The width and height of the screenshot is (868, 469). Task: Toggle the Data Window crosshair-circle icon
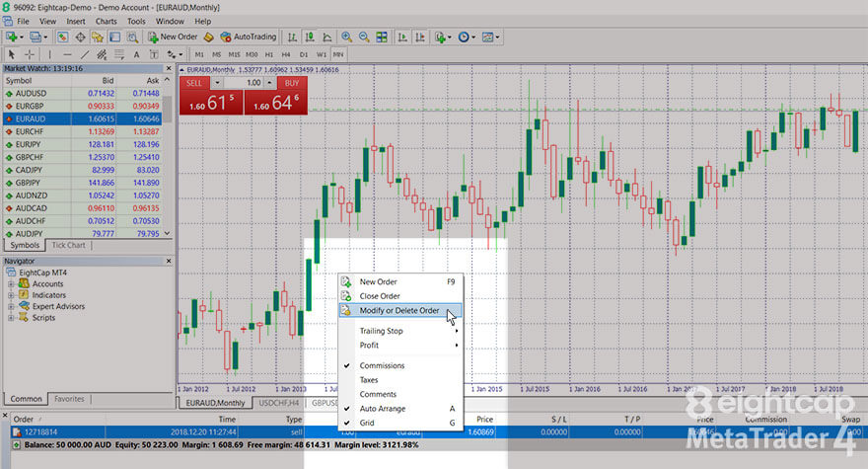(80, 38)
